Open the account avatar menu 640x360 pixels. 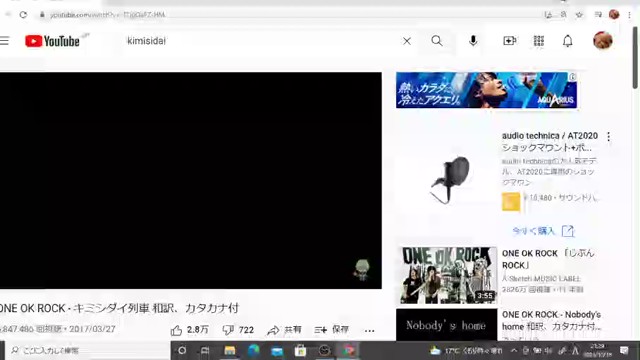coord(603,40)
